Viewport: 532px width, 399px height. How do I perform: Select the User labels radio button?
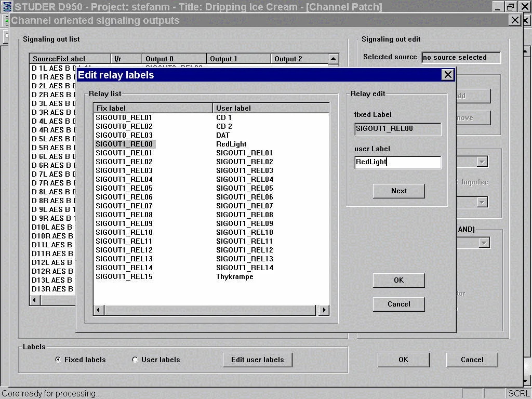coord(135,360)
